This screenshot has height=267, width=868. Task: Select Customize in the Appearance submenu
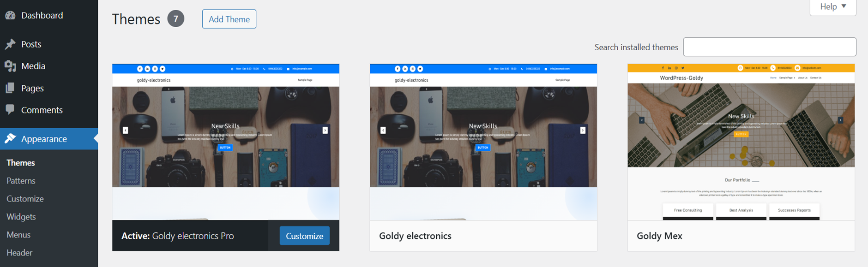[x=25, y=199]
